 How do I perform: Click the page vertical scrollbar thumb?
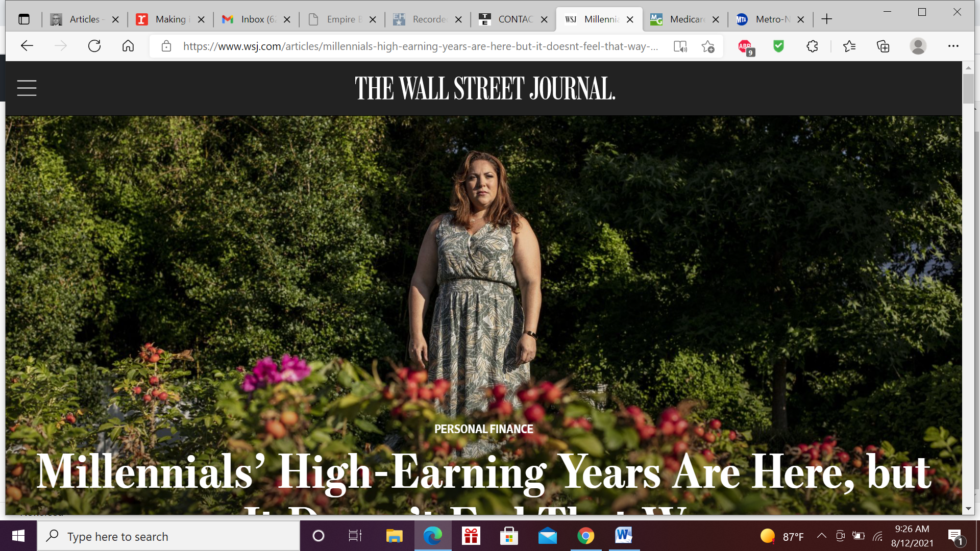click(x=968, y=89)
